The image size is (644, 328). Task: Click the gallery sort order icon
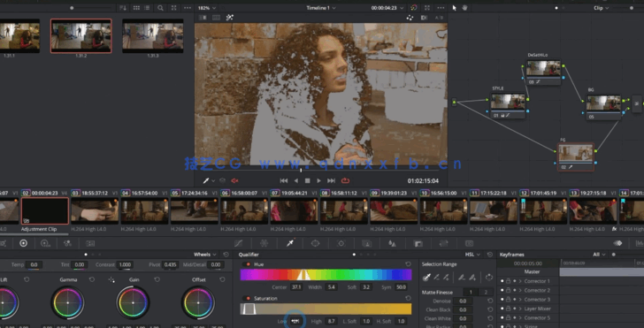[122, 8]
